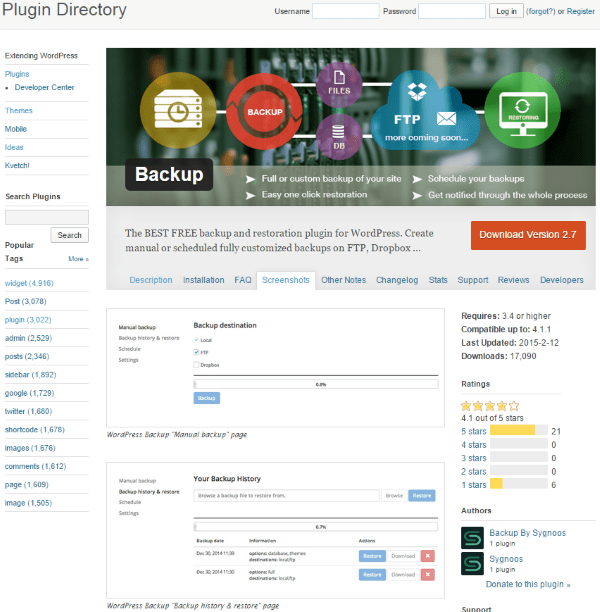This screenshot has width=600, height=612.
Task: Switch to the Developers tab
Action: point(562,280)
